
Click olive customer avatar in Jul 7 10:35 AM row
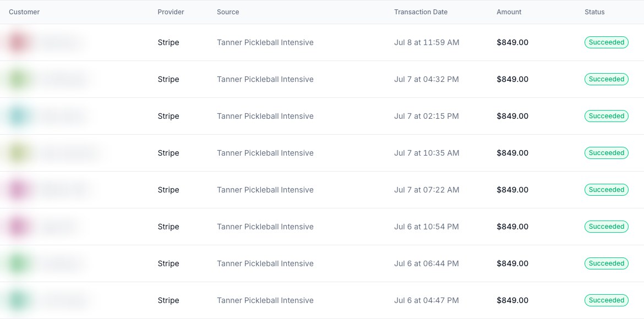pyautogui.click(x=18, y=153)
